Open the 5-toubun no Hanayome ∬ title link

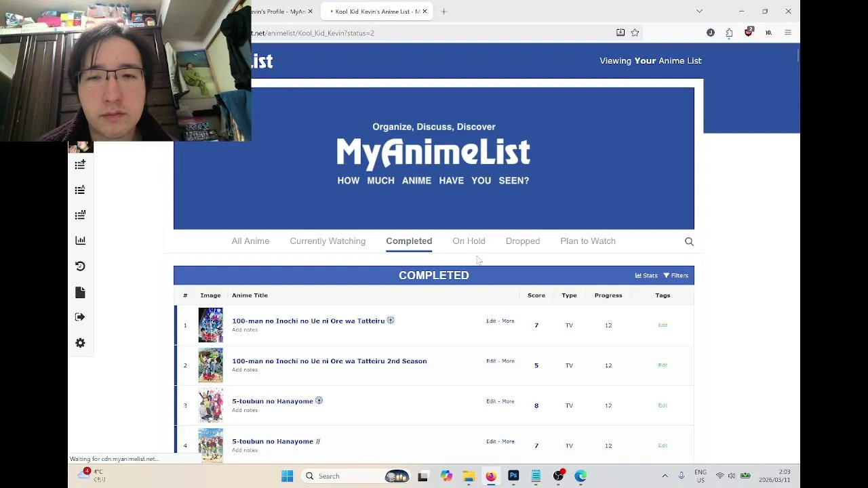(x=276, y=441)
